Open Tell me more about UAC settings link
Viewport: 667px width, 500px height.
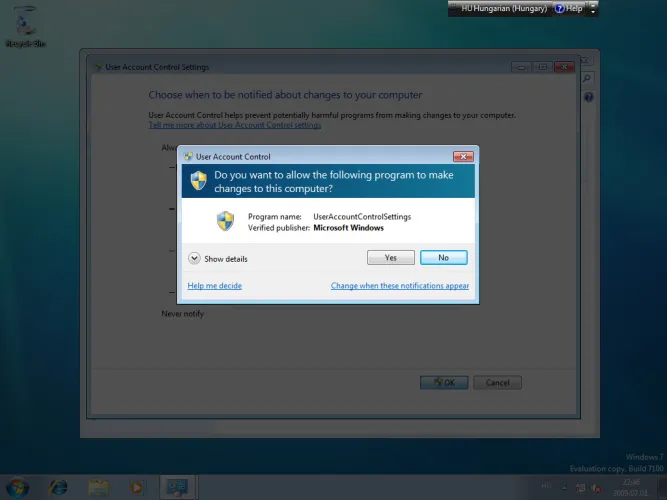coord(235,125)
